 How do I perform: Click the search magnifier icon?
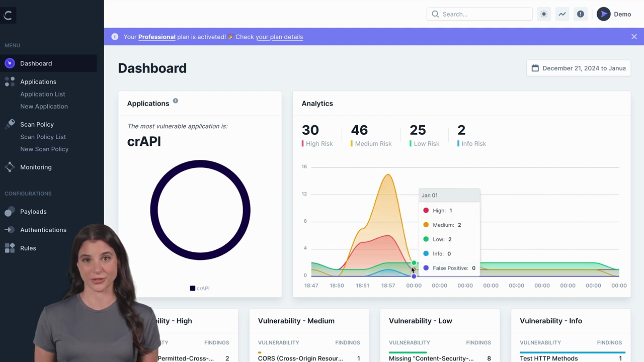click(x=435, y=14)
